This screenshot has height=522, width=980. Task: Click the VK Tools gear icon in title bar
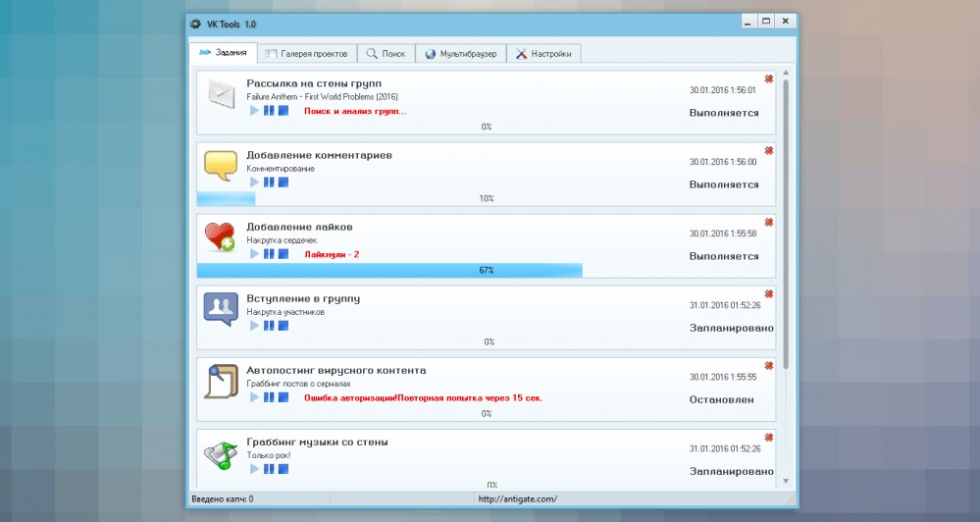click(195, 24)
